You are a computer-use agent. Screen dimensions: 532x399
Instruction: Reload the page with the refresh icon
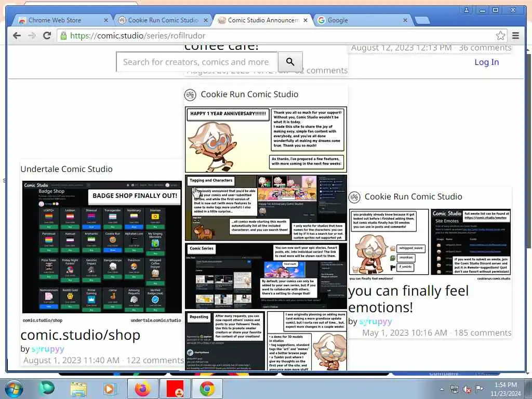point(47,36)
